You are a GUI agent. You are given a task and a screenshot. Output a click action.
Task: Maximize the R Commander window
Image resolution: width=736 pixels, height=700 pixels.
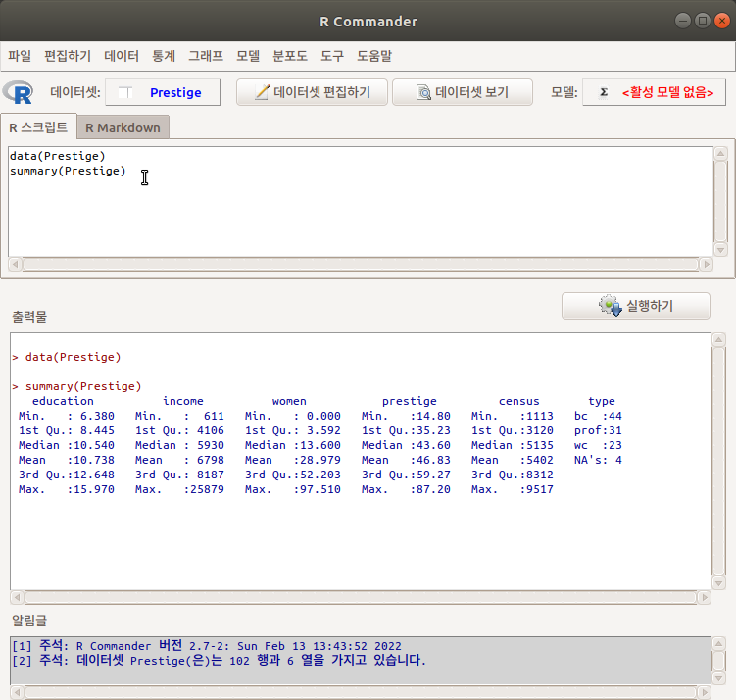(703, 21)
